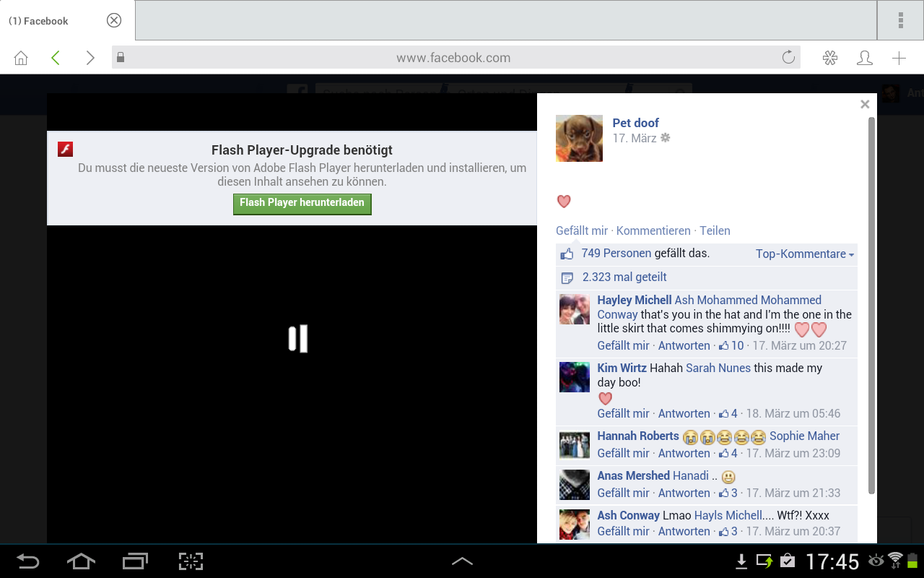The height and width of the screenshot is (578, 924).
Task: Like Anas Mershed's comment
Action: coord(623,493)
